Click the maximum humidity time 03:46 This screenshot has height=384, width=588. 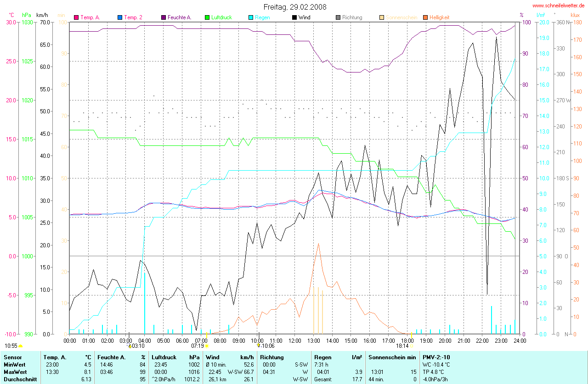(x=106, y=372)
